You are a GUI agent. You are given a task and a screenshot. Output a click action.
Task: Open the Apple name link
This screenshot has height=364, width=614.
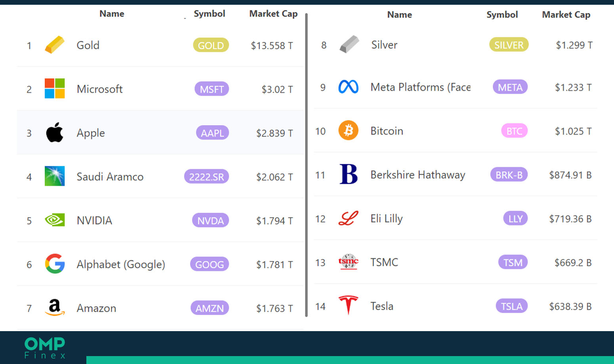91,133
